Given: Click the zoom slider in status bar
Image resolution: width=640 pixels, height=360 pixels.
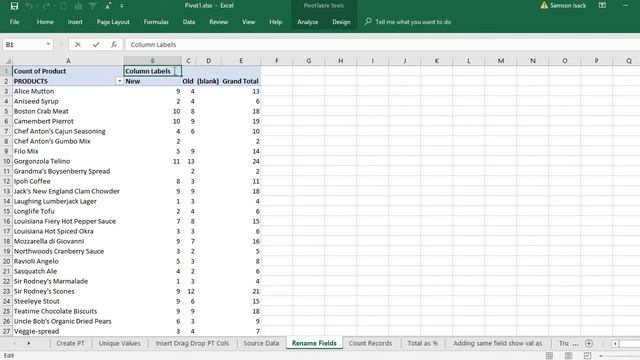Looking at the screenshot, I should click(x=622, y=356).
